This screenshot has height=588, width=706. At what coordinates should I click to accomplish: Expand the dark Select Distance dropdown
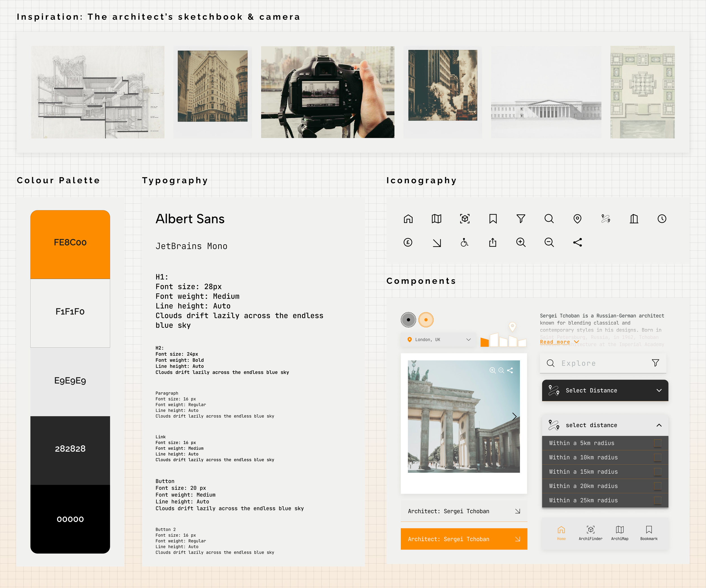point(605,390)
